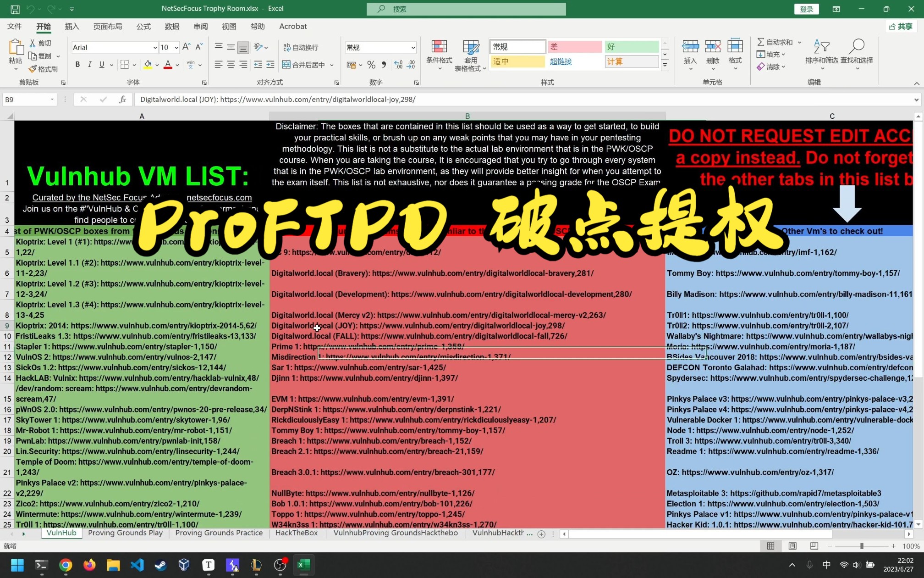Viewport: 924px width, 578px height.
Task: Toggle Wrap Text (自动换行)
Action: 301,47
